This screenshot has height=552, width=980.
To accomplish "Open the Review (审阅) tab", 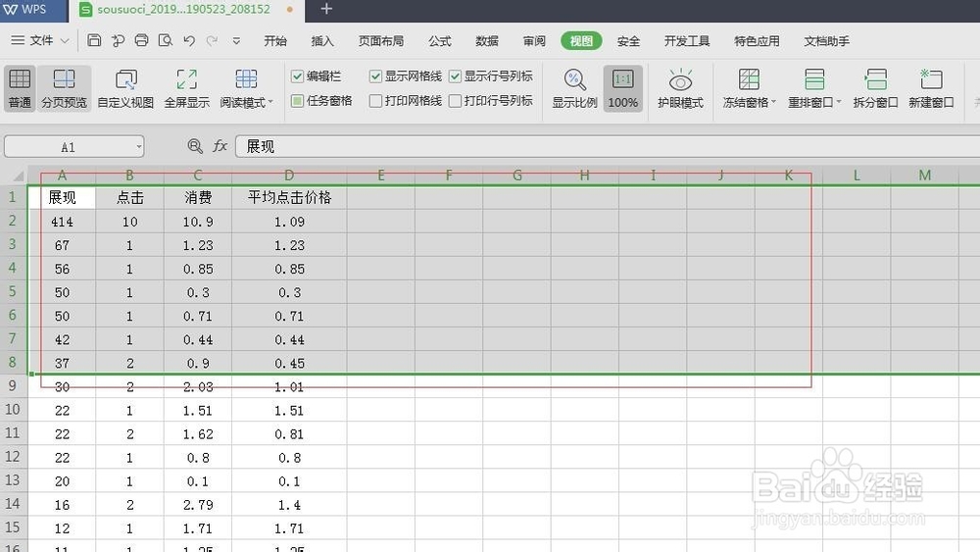I will click(534, 41).
